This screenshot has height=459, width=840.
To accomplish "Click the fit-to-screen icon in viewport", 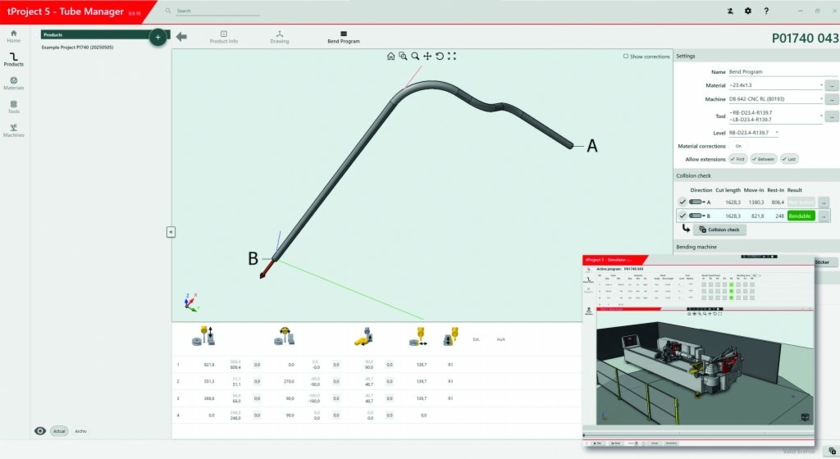I will 452,56.
